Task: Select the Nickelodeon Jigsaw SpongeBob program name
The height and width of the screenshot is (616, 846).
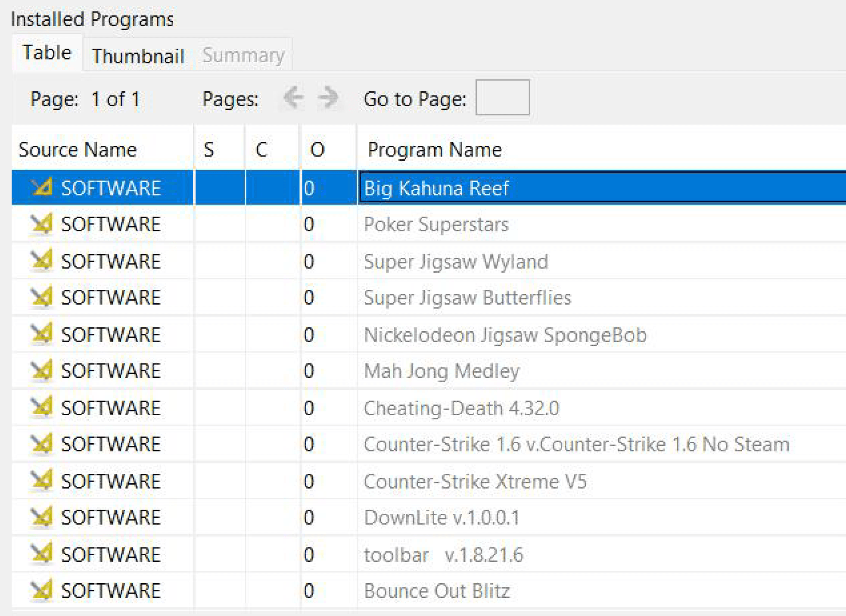Action: point(505,335)
